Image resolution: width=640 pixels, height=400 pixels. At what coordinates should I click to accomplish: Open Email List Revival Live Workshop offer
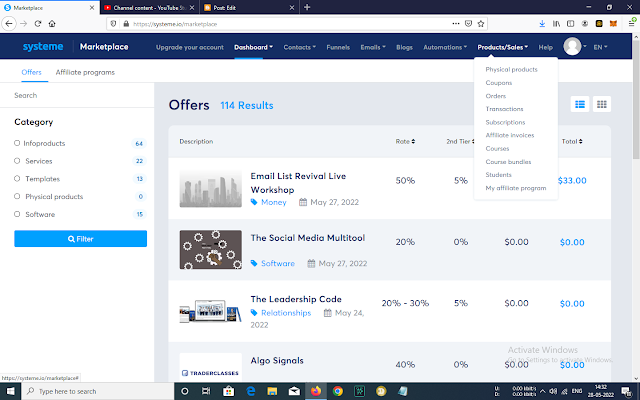298,183
